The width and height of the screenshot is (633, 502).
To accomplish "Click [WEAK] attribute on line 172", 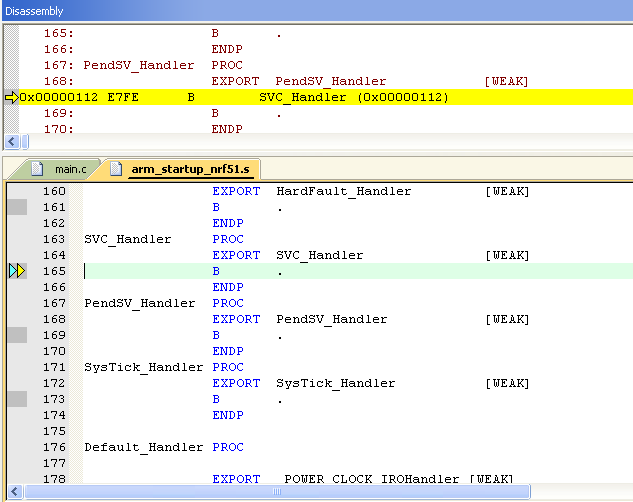I will tap(507, 383).
